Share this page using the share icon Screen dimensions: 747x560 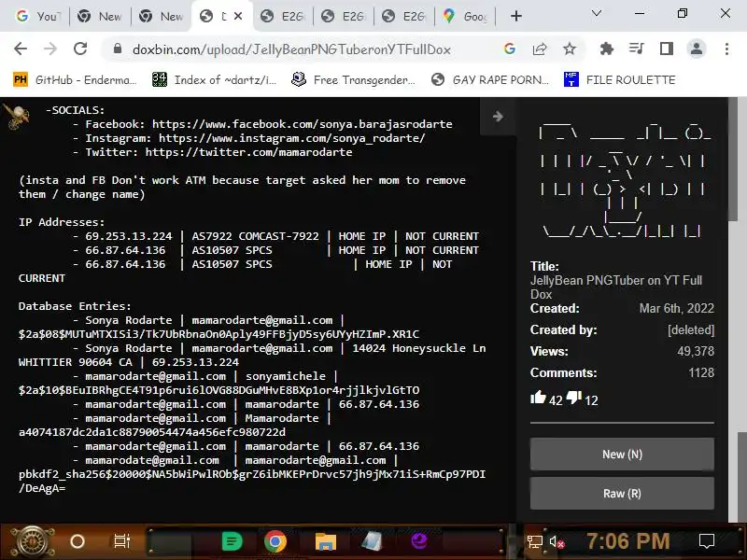coord(540,49)
